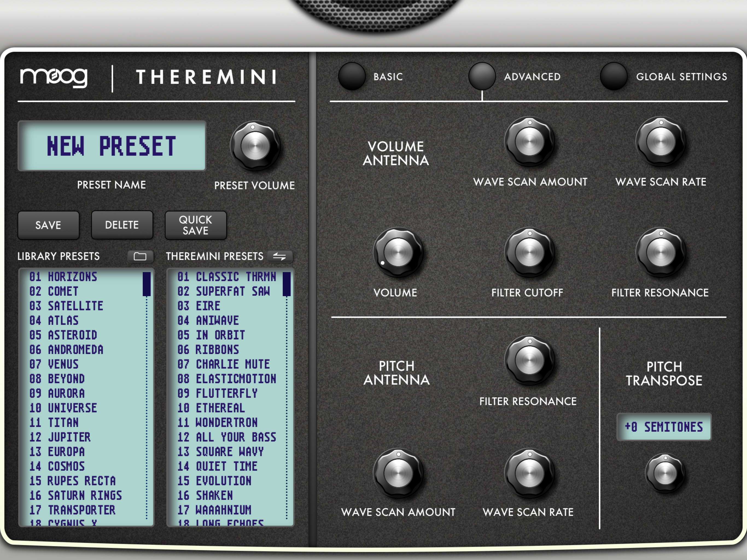Enable ADVANCED mode
The width and height of the screenshot is (747, 560).
(482, 77)
